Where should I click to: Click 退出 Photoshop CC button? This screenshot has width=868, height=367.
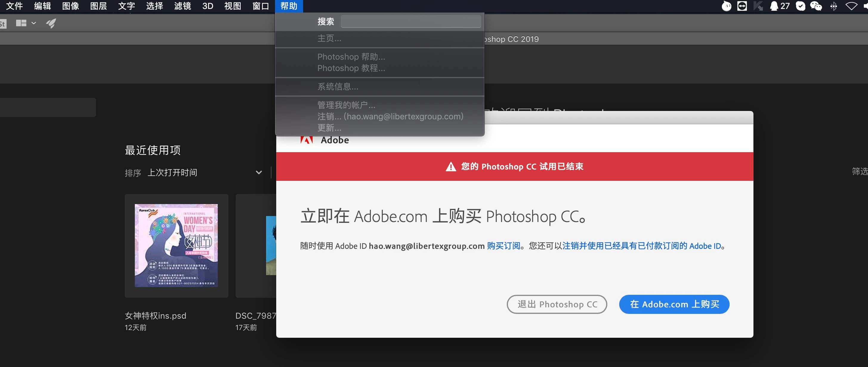[x=557, y=304]
